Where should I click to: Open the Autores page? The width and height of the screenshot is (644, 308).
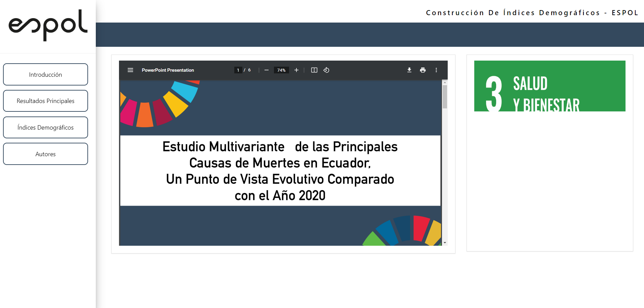[45, 154]
